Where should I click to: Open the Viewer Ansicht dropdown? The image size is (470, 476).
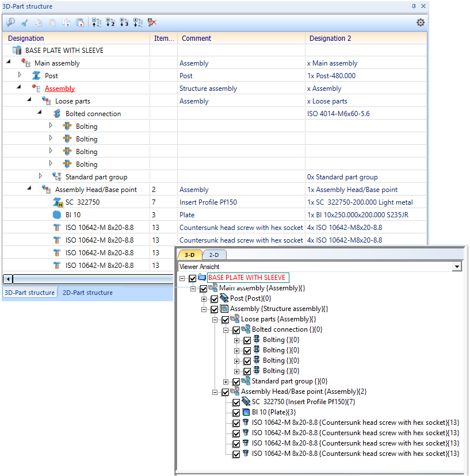pyautogui.click(x=457, y=267)
